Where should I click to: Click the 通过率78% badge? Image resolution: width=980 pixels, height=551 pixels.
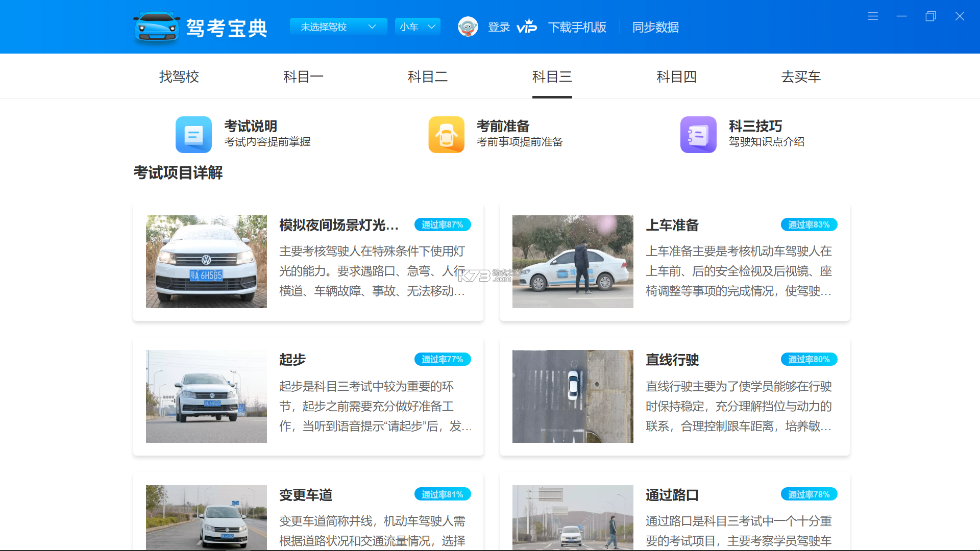point(809,494)
